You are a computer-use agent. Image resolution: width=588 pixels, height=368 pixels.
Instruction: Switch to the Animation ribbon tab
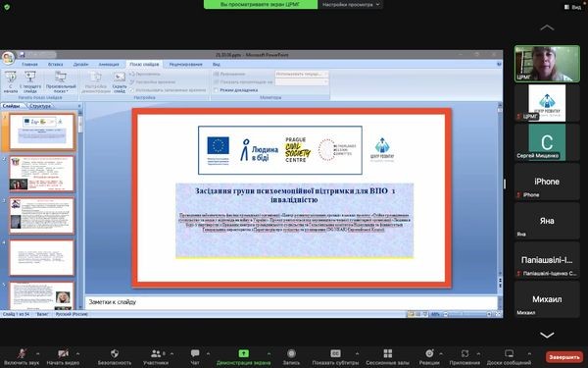click(109, 65)
